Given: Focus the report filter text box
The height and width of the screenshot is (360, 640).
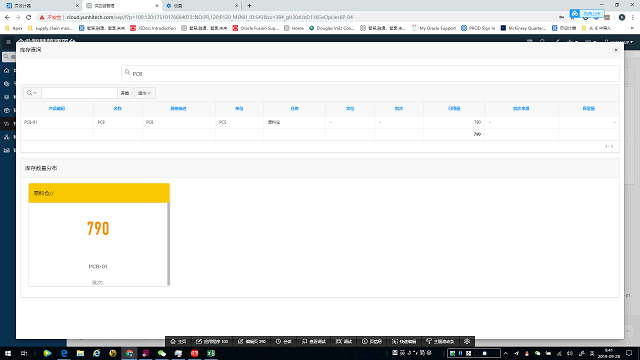Looking at the screenshot, I should click(79, 93).
